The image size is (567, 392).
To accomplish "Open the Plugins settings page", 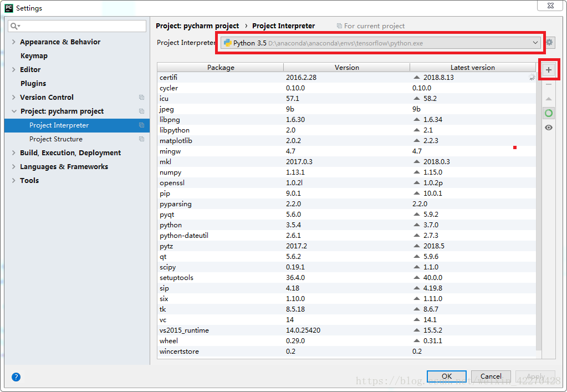I will 33,84.
